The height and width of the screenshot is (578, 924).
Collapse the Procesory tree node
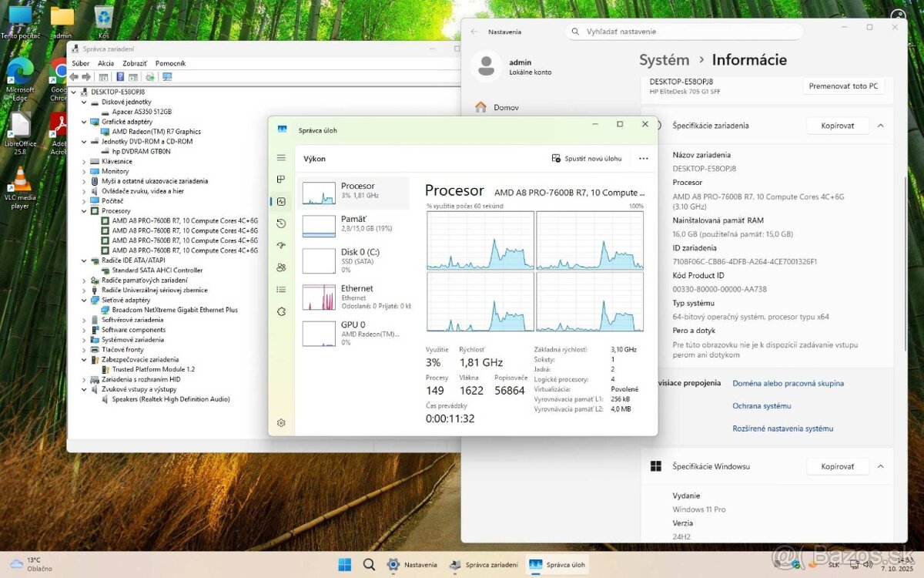(85, 210)
